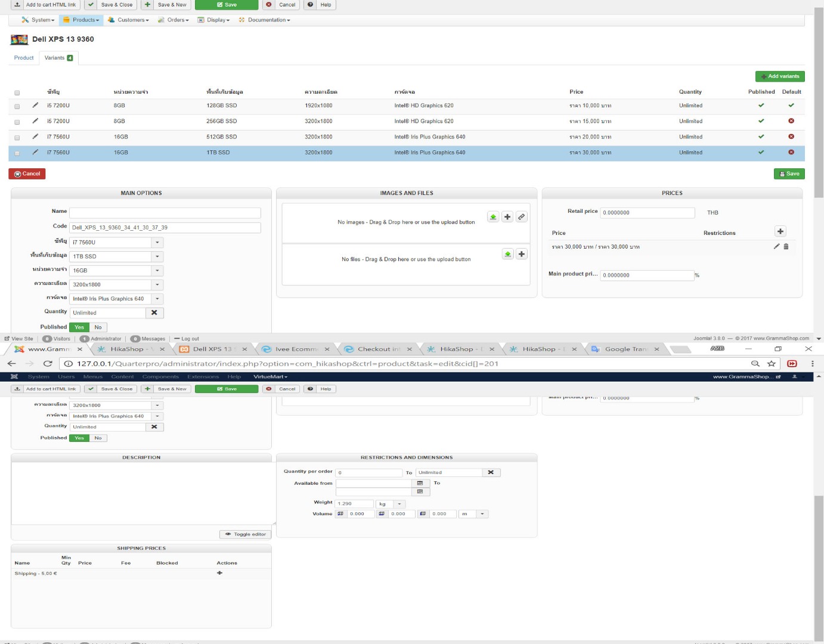Open the weight unit kg dropdown
Screen dimensions: 824x644
point(391,504)
